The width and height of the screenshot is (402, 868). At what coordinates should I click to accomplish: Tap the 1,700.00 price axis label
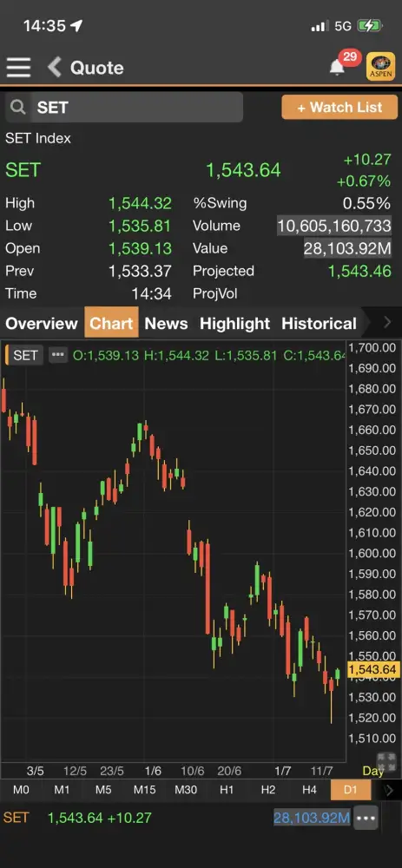coord(372,348)
